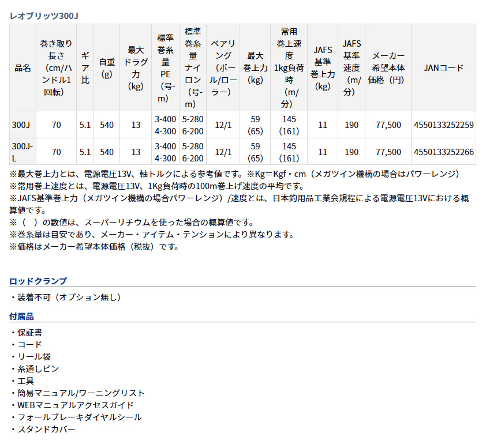486x448 pixels.
Task: Click the 300J-L product name cell
Action: coord(23,152)
